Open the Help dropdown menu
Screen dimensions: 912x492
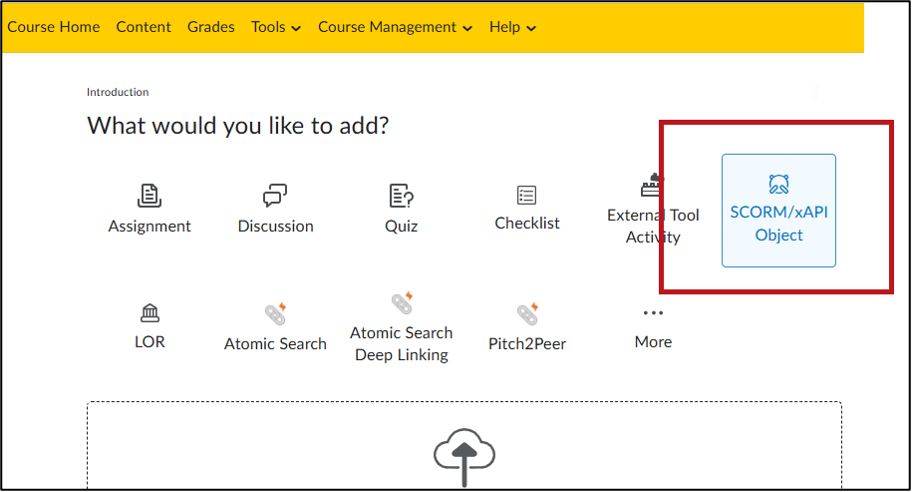tap(512, 27)
